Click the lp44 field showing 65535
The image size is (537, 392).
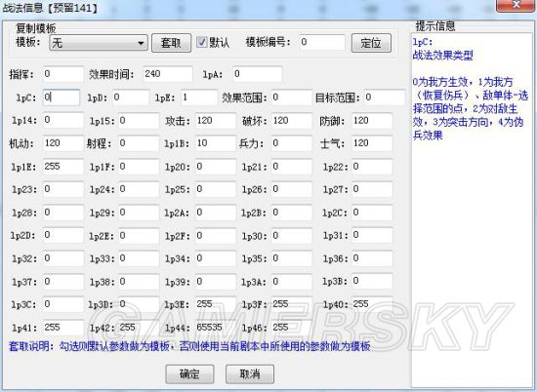coord(216,328)
